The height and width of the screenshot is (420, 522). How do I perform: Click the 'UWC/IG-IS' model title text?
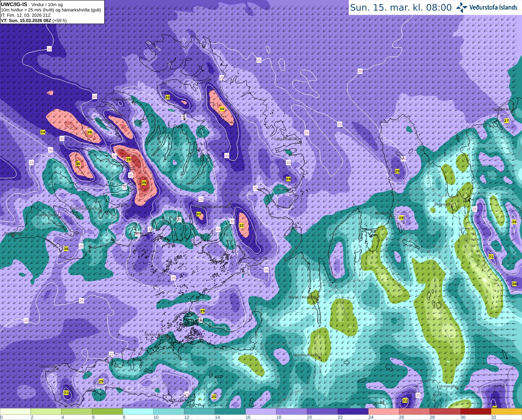(x=14, y=4)
